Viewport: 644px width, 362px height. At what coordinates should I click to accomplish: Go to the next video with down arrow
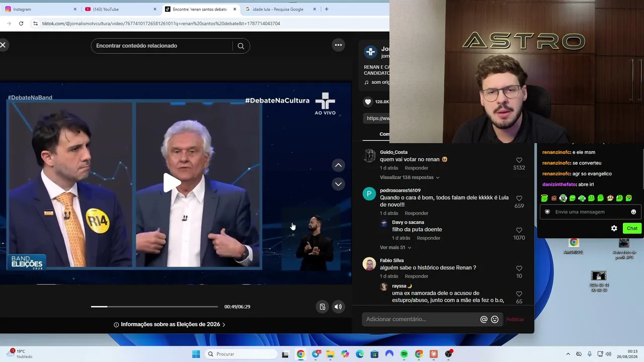[x=339, y=184]
